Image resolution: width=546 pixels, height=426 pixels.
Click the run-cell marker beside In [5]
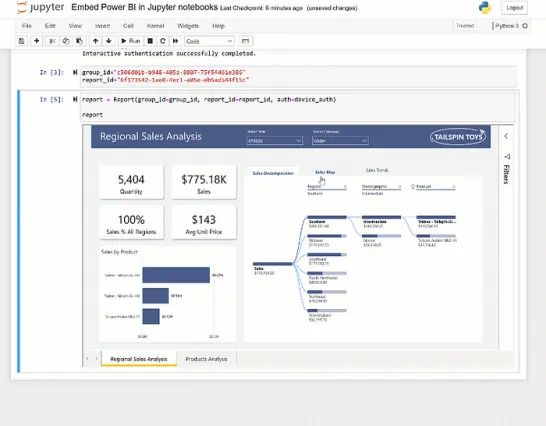pyautogui.click(x=75, y=100)
